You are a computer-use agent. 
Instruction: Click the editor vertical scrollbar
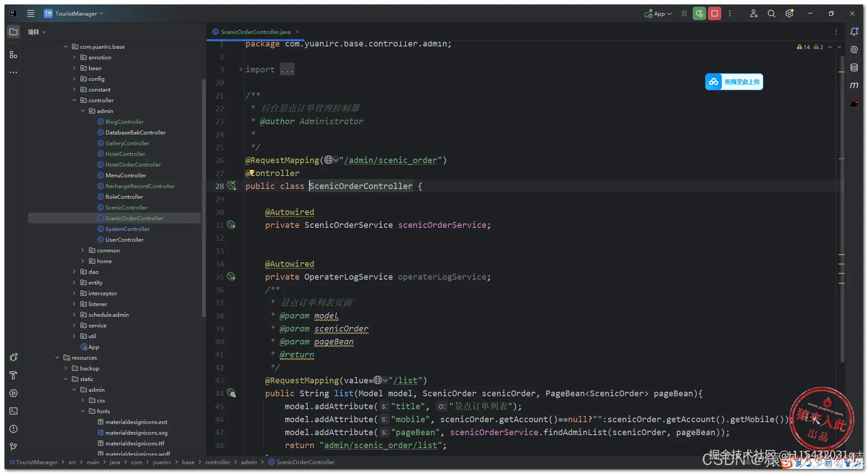842,209
